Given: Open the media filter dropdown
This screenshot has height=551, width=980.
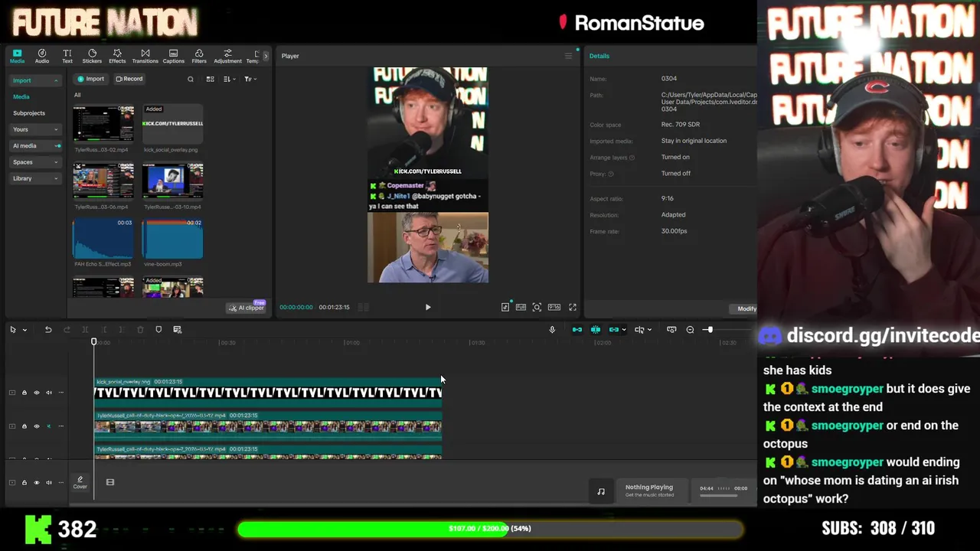Looking at the screenshot, I should tap(250, 79).
